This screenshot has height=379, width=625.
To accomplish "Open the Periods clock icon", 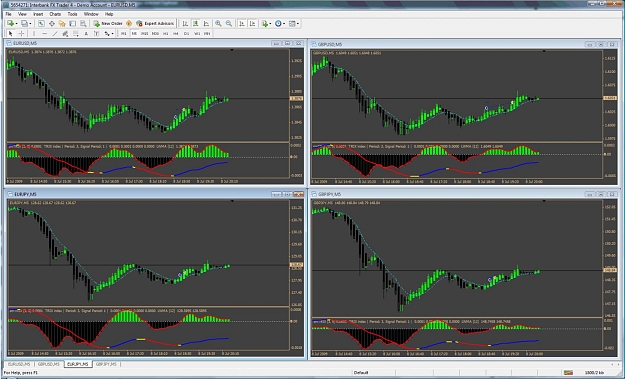I will click(278, 24).
